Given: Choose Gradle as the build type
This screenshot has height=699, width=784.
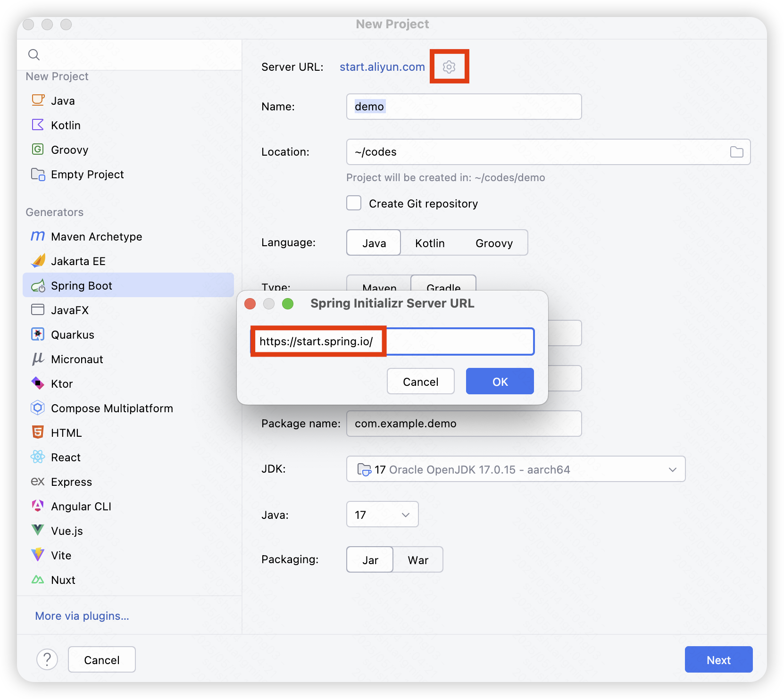Looking at the screenshot, I should tap(443, 283).
